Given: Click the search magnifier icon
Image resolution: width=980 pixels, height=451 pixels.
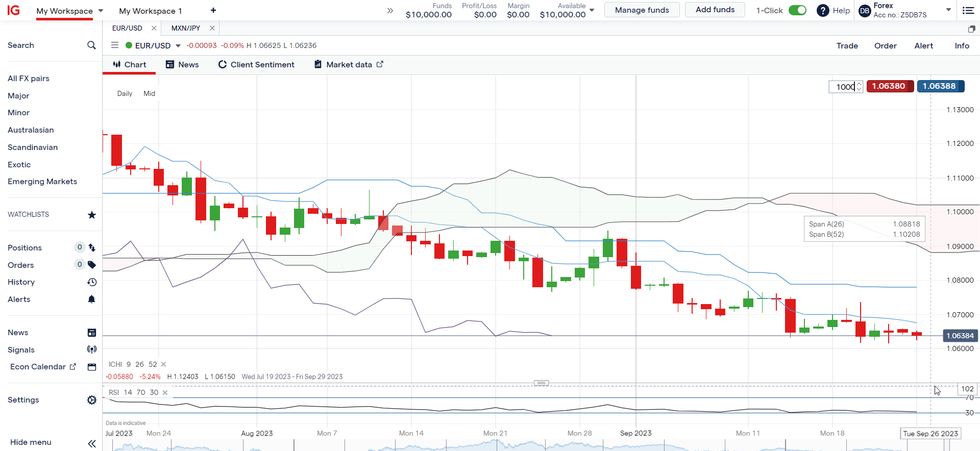Looking at the screenshot, I should click(x=91, y=45).
